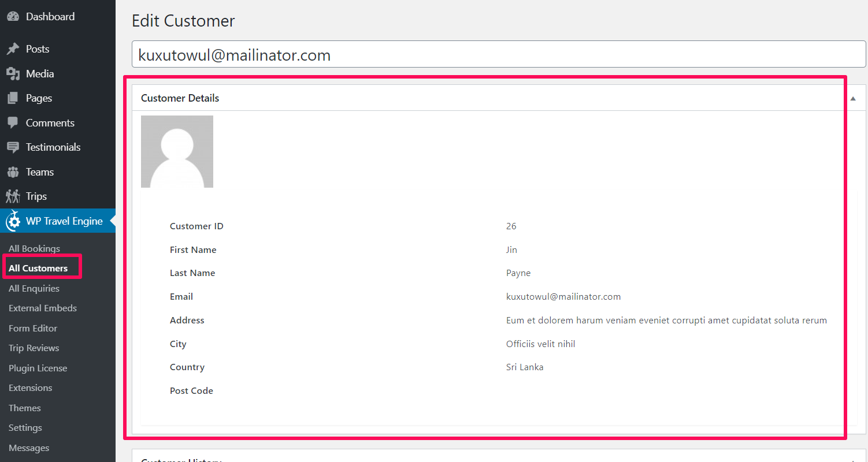Screen dimensions: 868x462
Task: Click the Customer Details panel heading
Action: click(180, 98)
